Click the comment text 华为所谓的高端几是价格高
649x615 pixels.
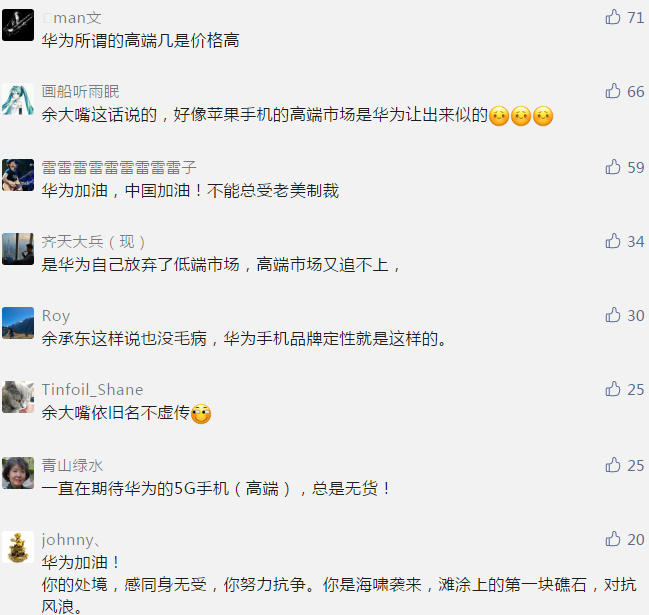point(140,41)
